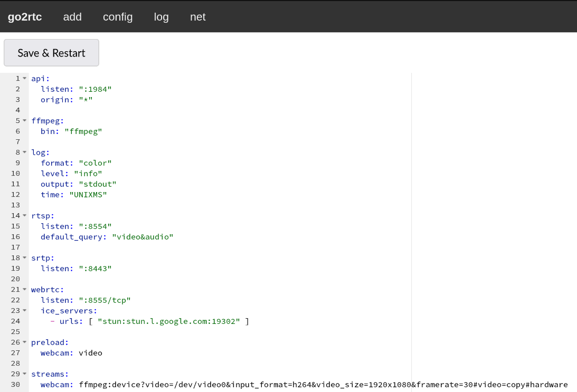This screenshot has height=392, width=577.
Task: Place cursor on the webcam stream line
Action: tap(211, 384)
